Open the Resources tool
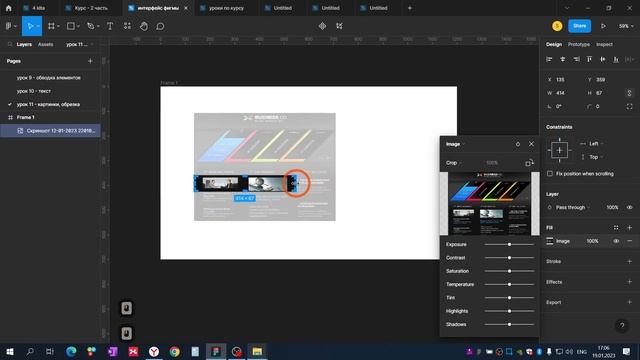Screen dimensions: 640x360 127,26
